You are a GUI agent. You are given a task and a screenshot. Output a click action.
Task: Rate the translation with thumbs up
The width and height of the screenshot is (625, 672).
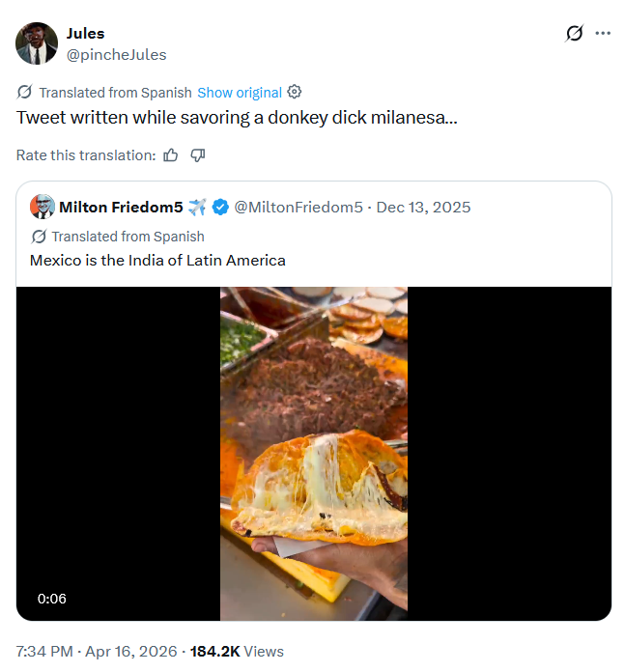tap(171, 155)
